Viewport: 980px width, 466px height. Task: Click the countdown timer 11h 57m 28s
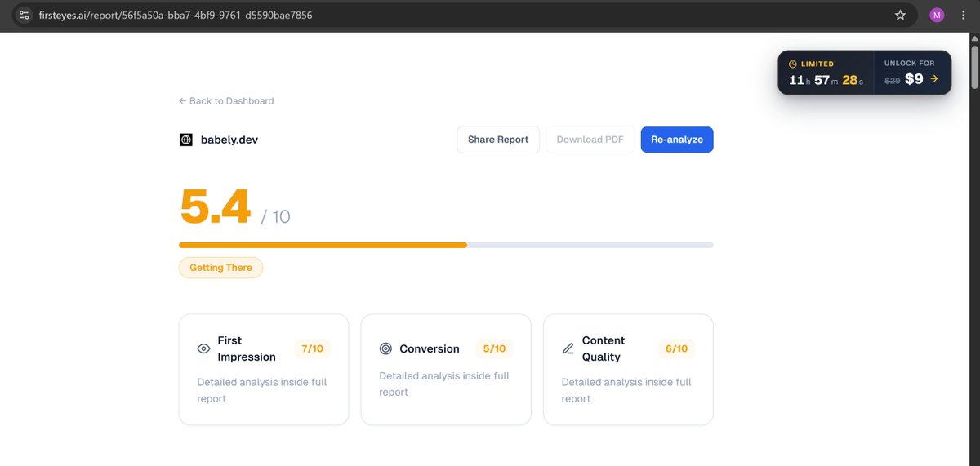coord(826,80)
